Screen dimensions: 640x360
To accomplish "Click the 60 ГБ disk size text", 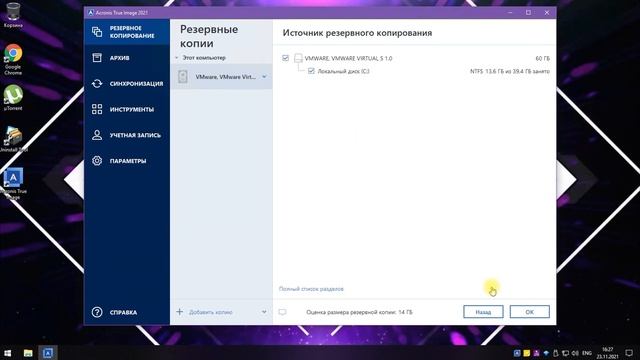I will [542, 58].
